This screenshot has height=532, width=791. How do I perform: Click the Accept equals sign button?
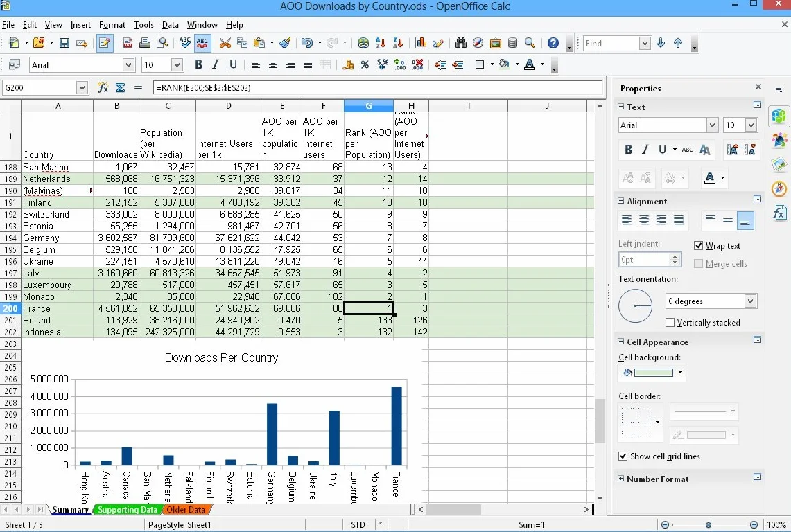coord(138,88)
